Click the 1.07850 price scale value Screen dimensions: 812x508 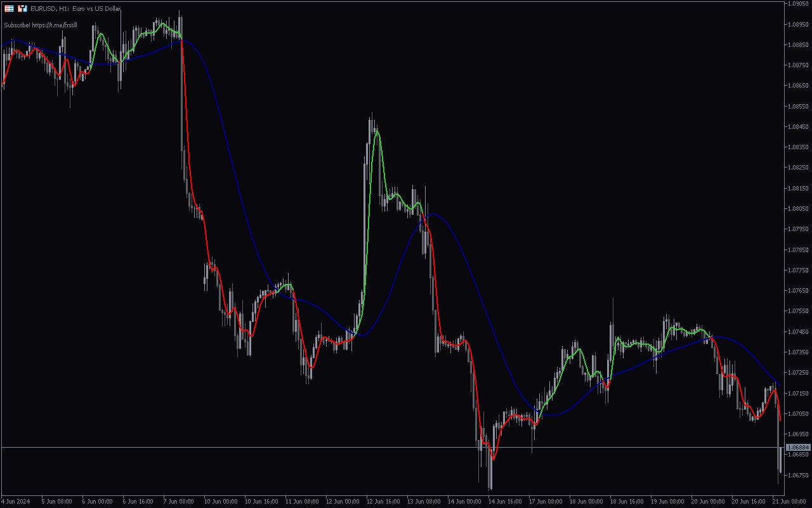[798, 250]
